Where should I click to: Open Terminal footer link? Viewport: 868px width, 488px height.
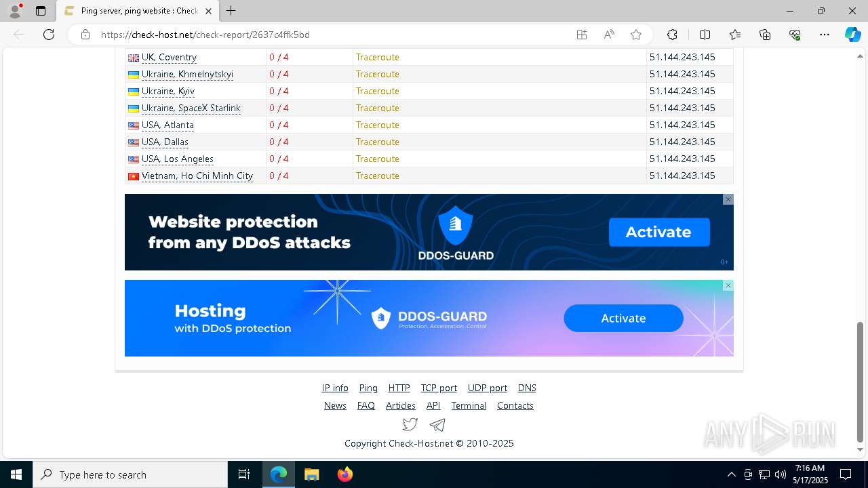pyautogui.click(x=469, y=405)
